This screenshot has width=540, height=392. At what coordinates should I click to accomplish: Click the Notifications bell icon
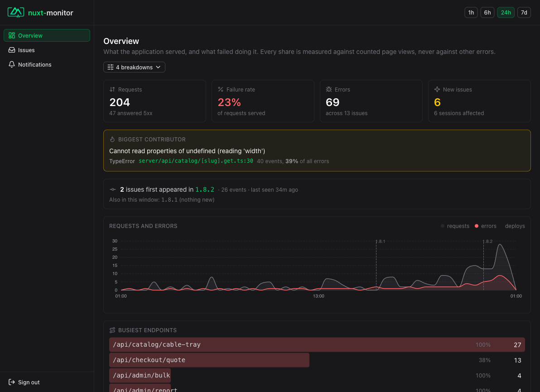point(12,64)
